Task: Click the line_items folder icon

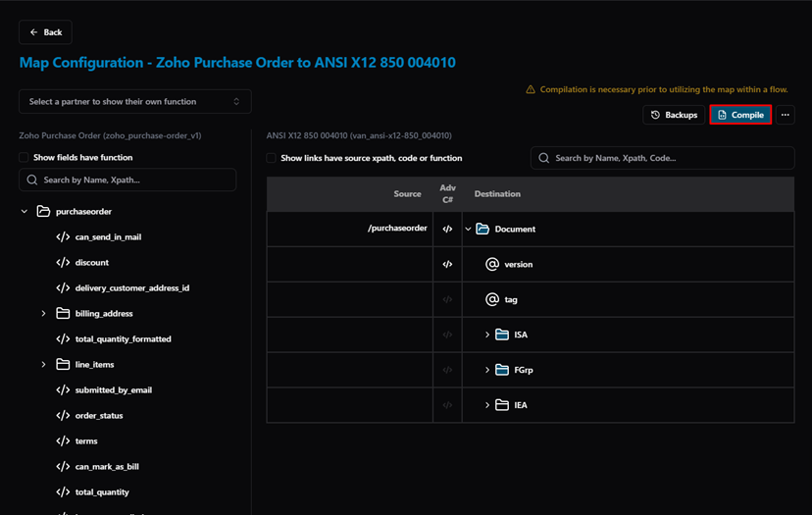Action: 63,365
